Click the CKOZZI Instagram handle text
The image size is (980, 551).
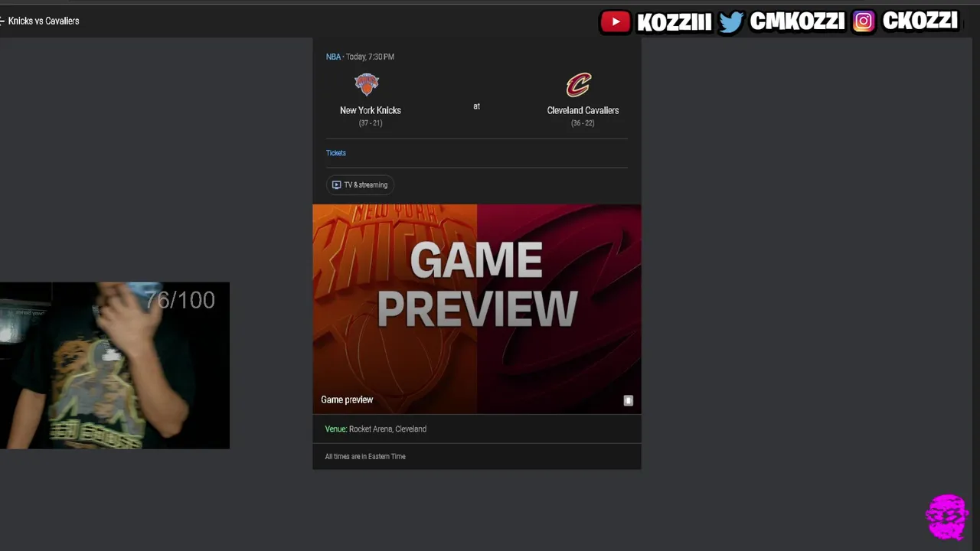(x=920, y=21)
